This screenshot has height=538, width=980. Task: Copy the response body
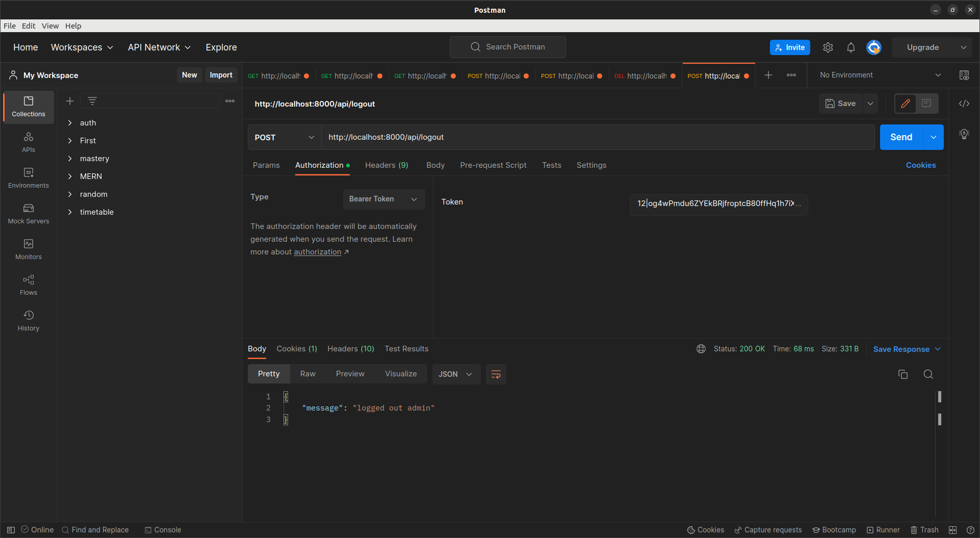pos(902,374)
